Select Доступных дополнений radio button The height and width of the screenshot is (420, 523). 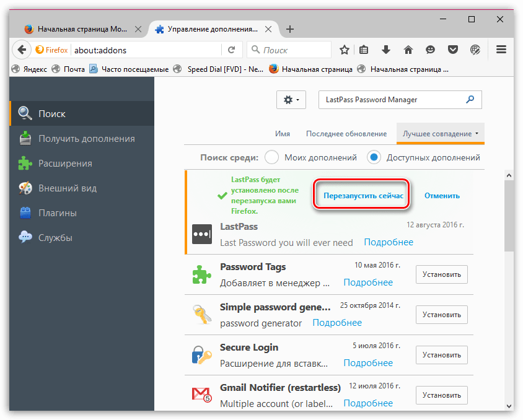pos(374,157)
